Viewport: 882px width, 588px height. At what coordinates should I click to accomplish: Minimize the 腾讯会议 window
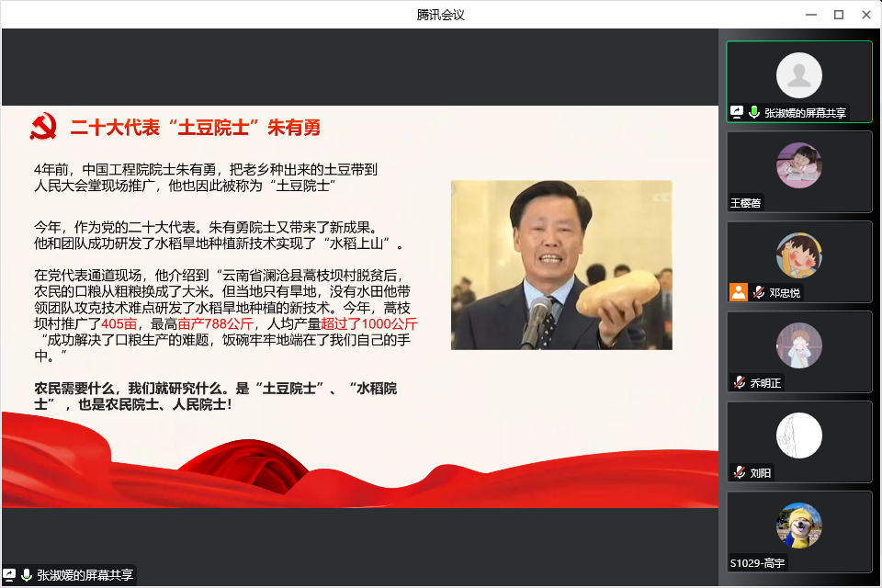tap(810, 15)
